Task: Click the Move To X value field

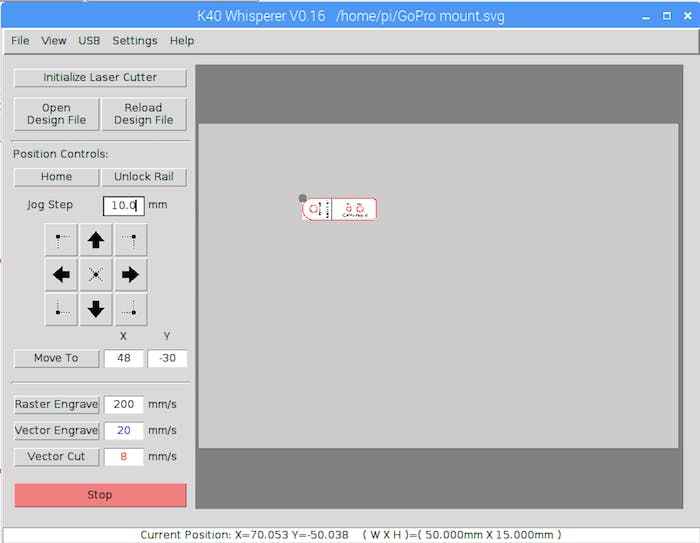Action: [124, 358]
